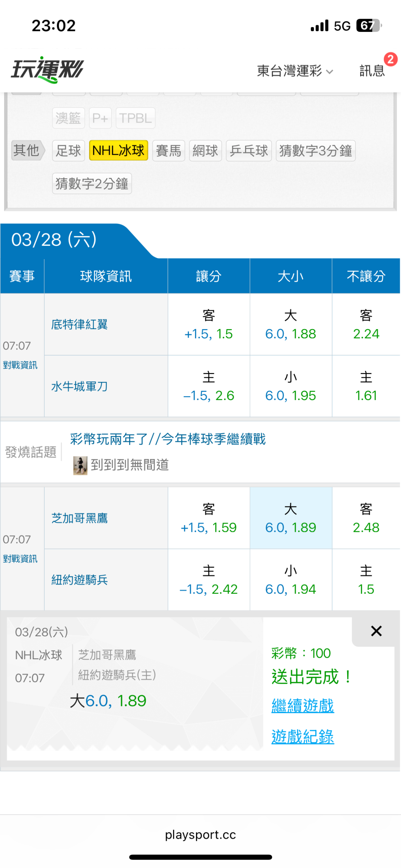401x868 pixels.
Task: Open the 遊戲紀錄 link
Action: pos(303,737)
